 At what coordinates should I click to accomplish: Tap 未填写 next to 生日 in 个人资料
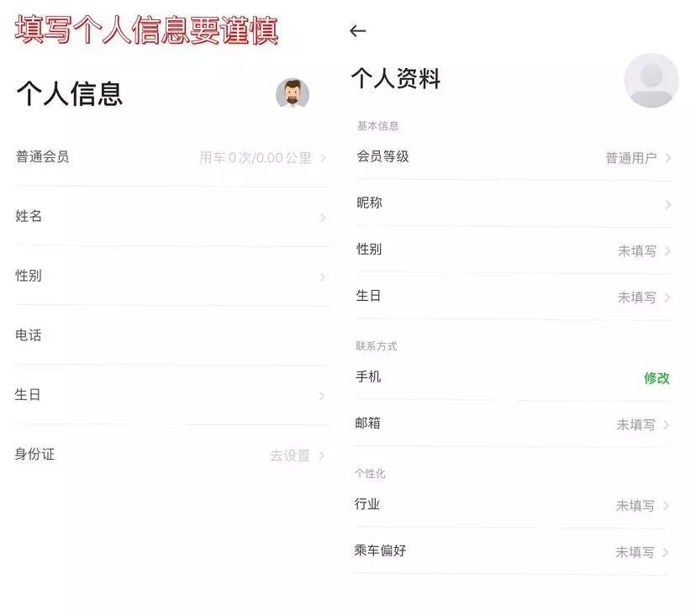[636, 297]
